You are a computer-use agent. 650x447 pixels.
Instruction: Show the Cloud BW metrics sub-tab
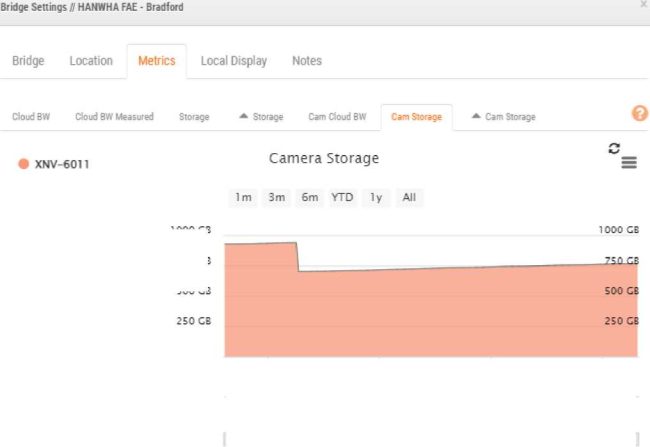[31, 117]
